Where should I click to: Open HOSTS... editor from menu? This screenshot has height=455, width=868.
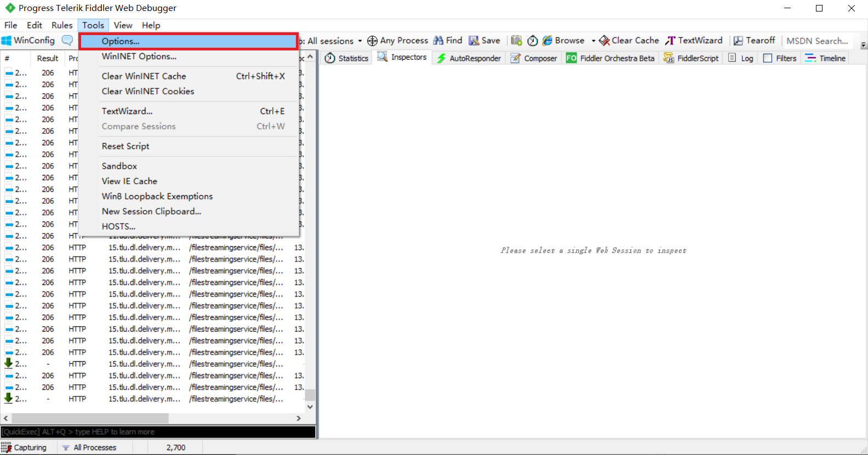[x=189, y=226]
